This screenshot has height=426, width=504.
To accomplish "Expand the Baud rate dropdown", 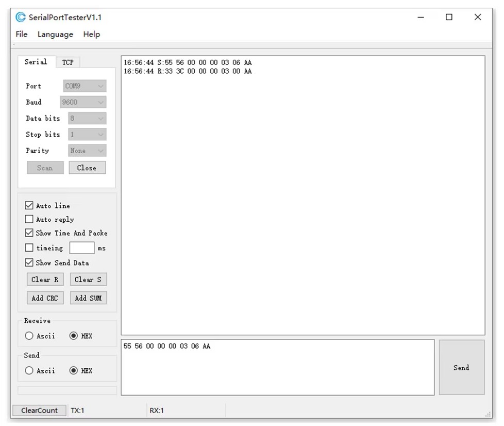I will point(83,102).
